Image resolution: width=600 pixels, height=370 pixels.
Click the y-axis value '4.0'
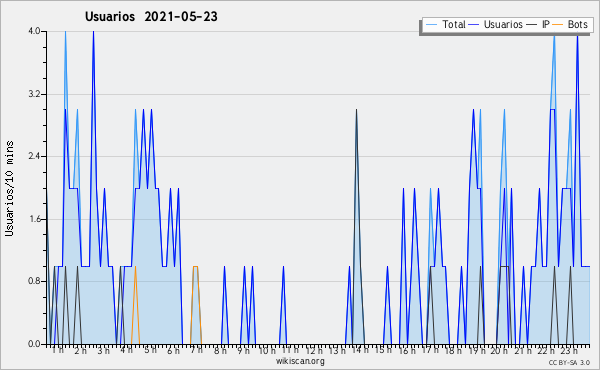34,31
